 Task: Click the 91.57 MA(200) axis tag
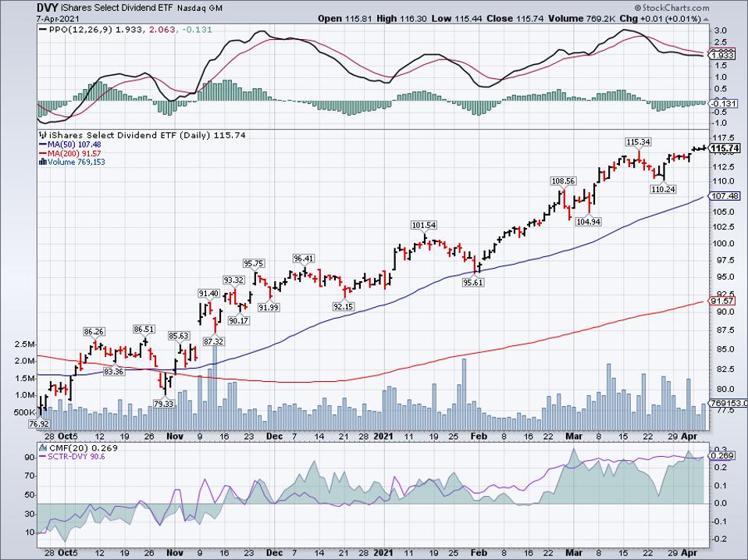[722, 301]
